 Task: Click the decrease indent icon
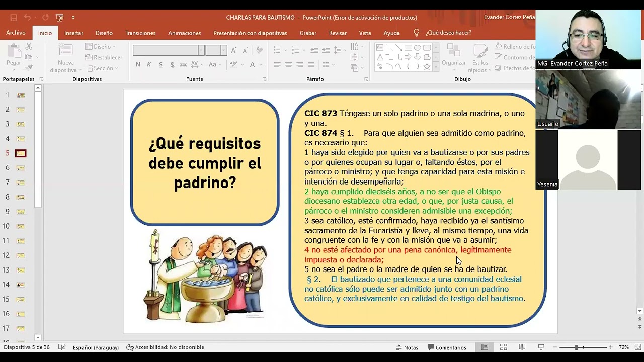(314, 50)
